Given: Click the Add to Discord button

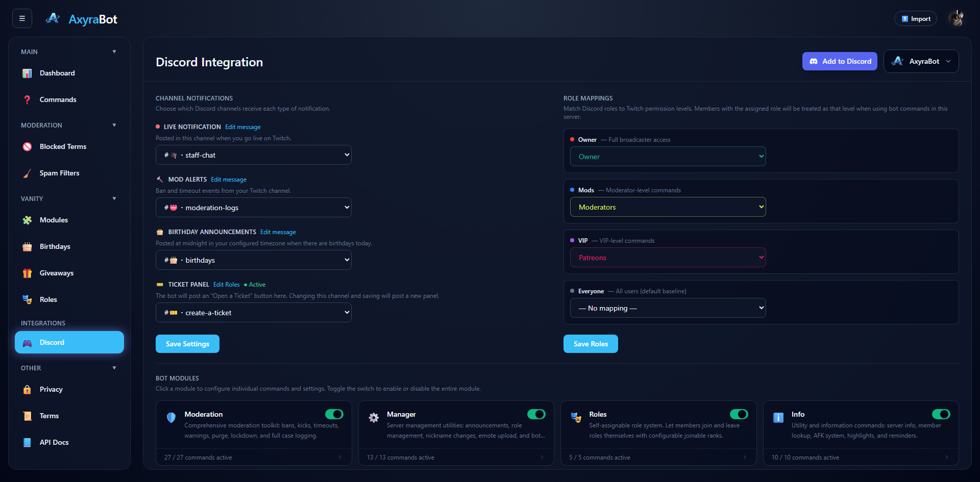Looking at the screenshot, I should pyautogui.click(x=840, y=61).
